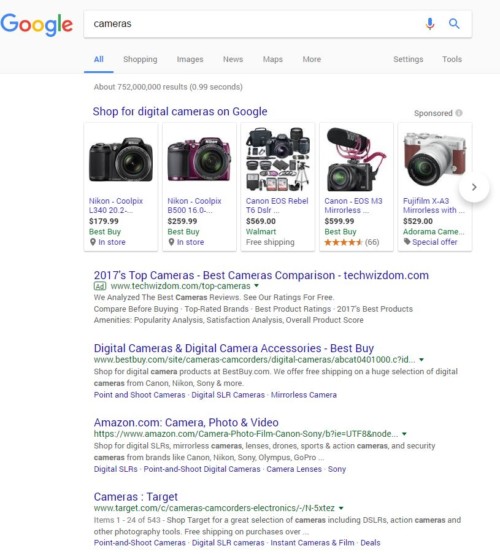Open the purple Nikon Coolpix B500 image

pyautogui.click(x=199, y=160)
